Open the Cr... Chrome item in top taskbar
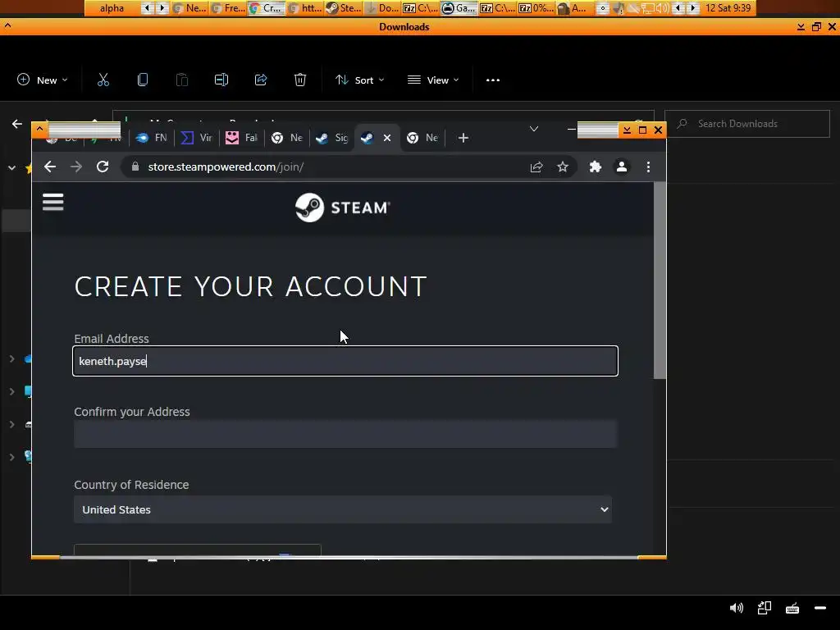 click(267, 8)
